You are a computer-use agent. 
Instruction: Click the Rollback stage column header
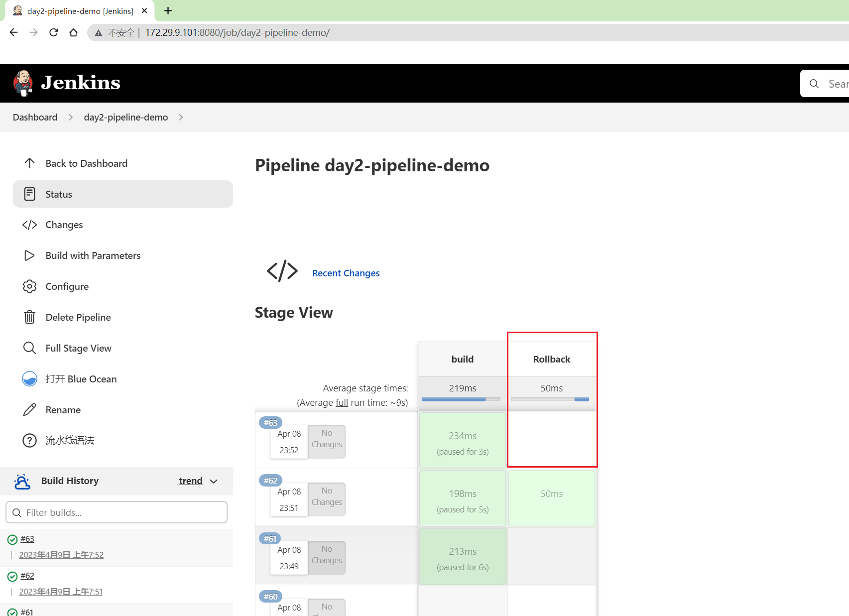tap(552, 359)
